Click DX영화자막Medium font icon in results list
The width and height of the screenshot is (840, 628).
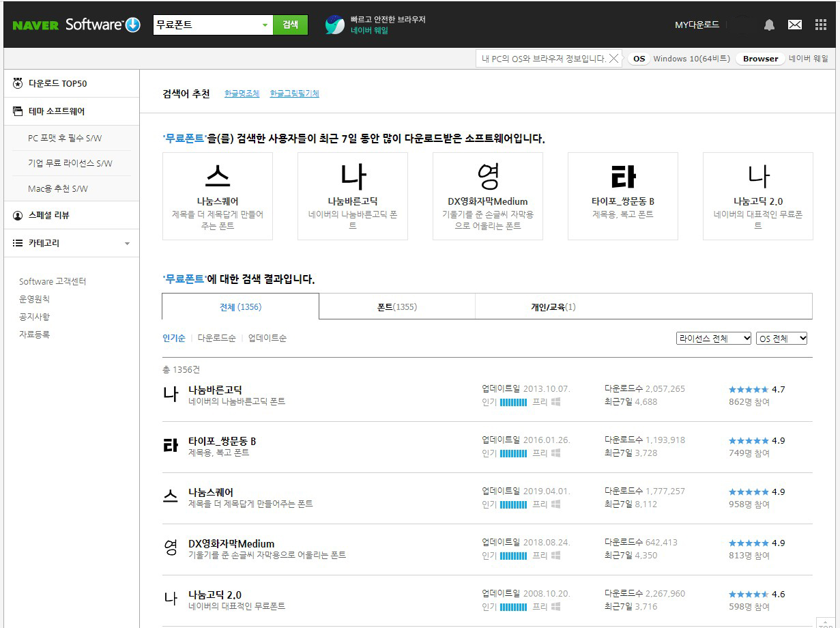[x=171, y=547]
